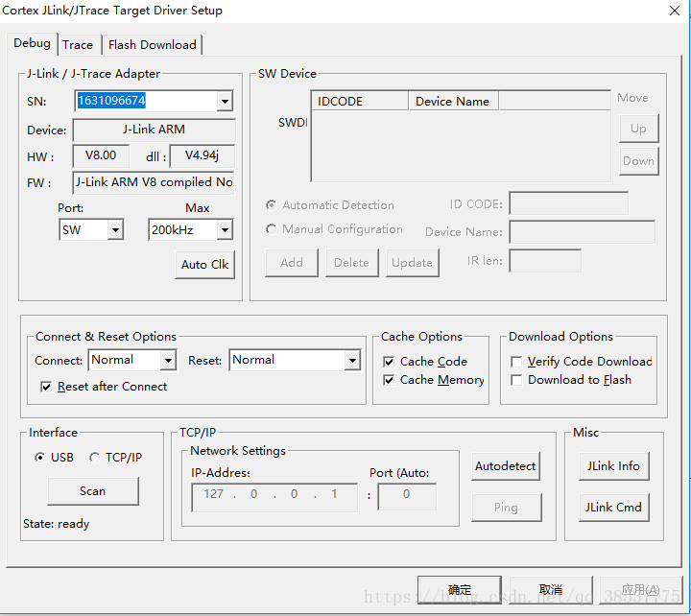Click the State: ready status text

pos(57,524)
